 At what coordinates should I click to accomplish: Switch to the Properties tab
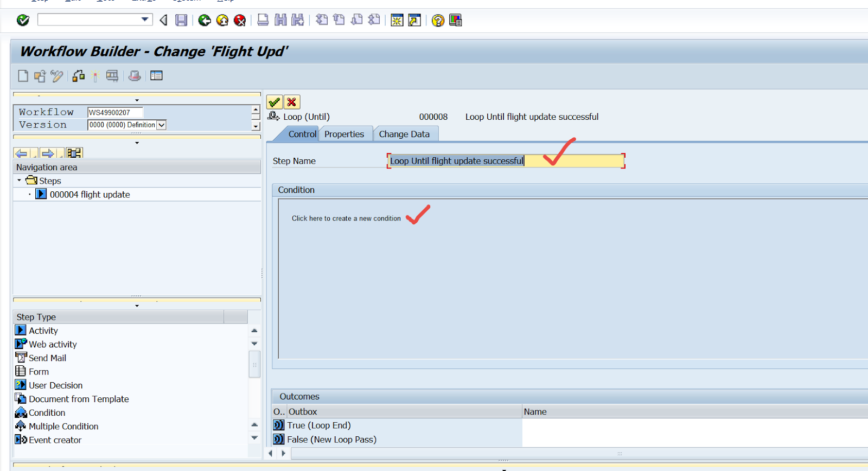click(344, 134)
